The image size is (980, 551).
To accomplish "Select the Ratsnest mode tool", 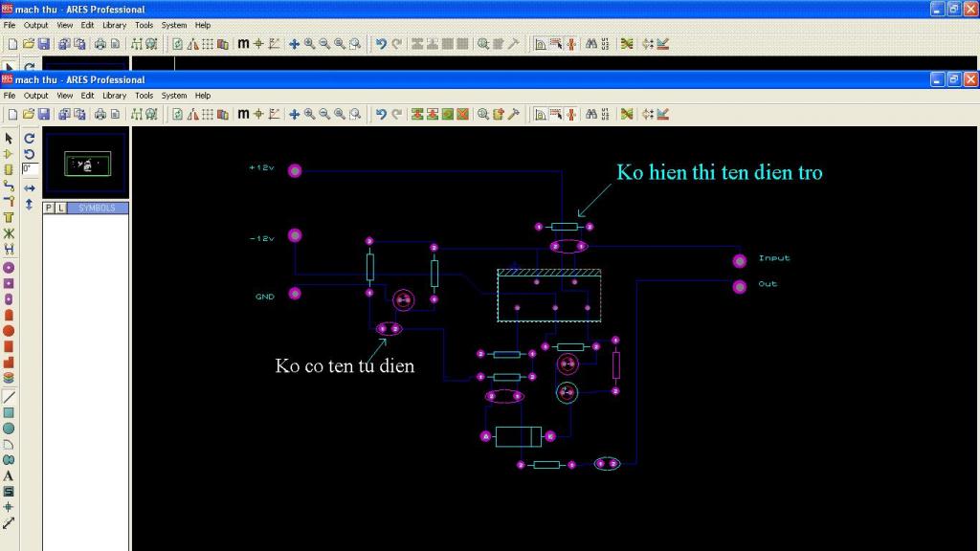I will click(x=9, y=233).
